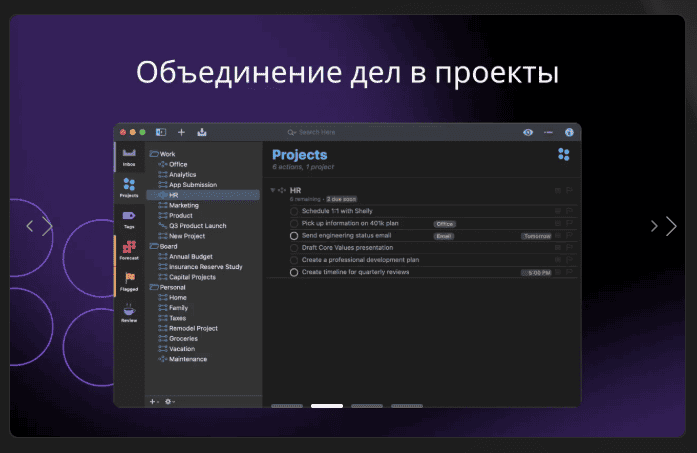697x453 pixels.
Task: Select the Board folder
Action: pos(164,246)
